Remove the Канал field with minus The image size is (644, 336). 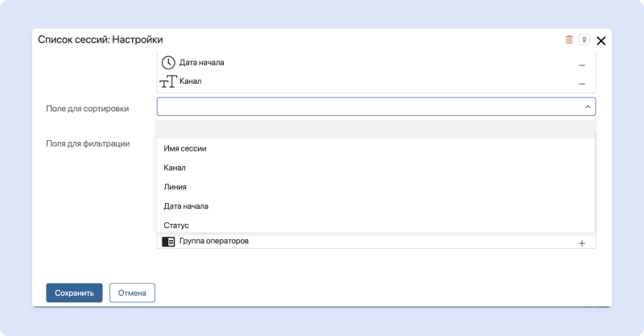[x=581, y=83]
